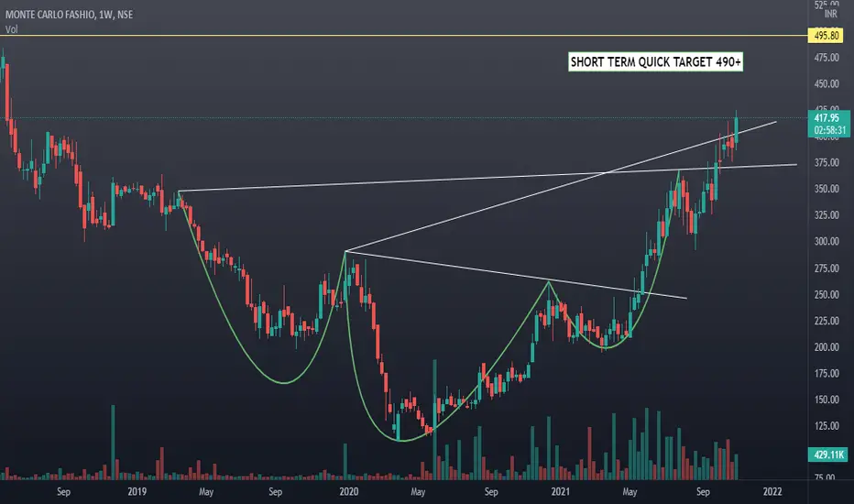Click the 2021 time axis label
854x504 pixels.
[x=560, y=491]
